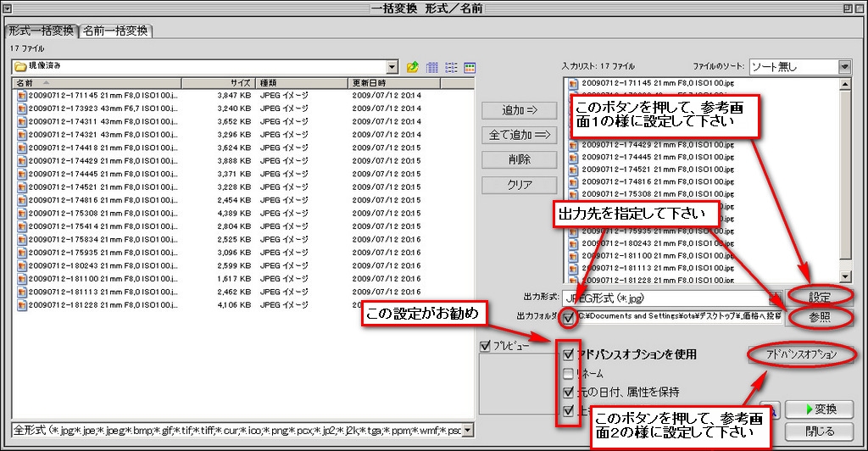
Task: Sort files by the サイズ column header
Action: (218, 83)
